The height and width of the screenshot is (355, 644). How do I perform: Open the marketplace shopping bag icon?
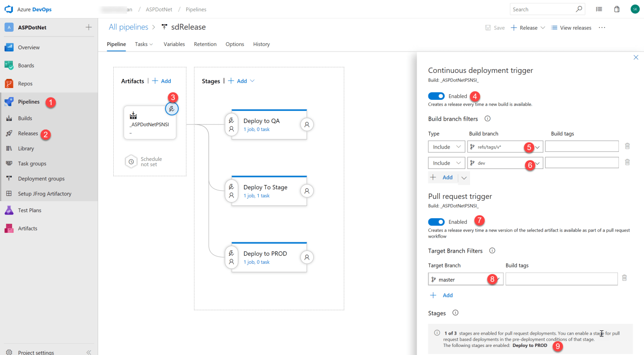[617, 9]
